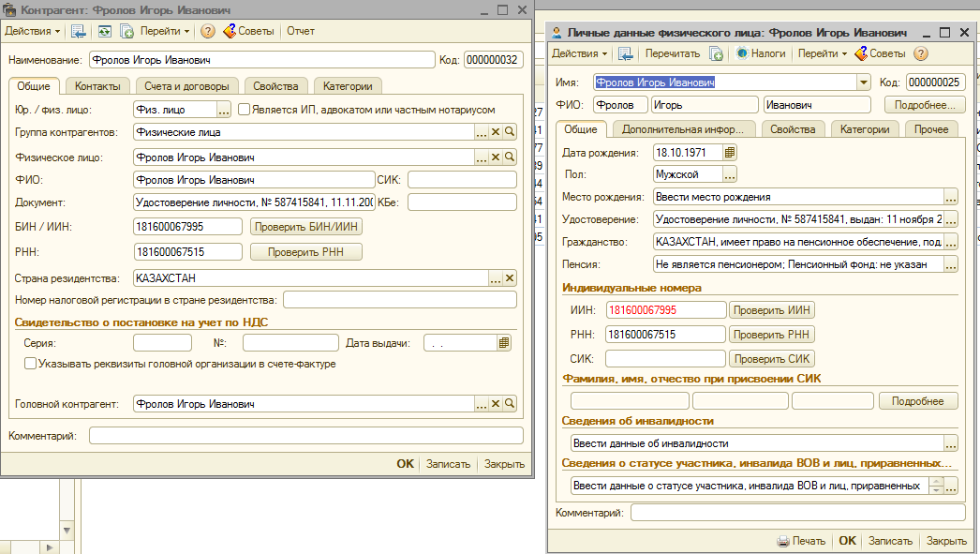Enable Указывать реквизиты головной организации checkbox
This screenshot has width=980, height=554.
[30, 364]
